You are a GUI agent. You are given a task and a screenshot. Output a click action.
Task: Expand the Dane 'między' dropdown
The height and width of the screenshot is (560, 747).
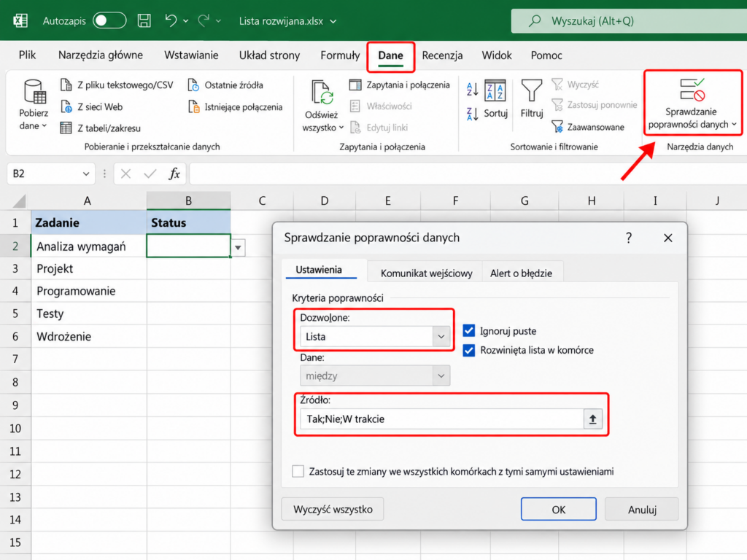coord(441,376)
